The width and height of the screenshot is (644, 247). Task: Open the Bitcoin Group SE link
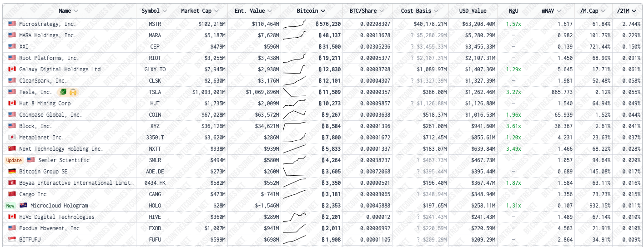pyautogui.click(x=43, y=172)
